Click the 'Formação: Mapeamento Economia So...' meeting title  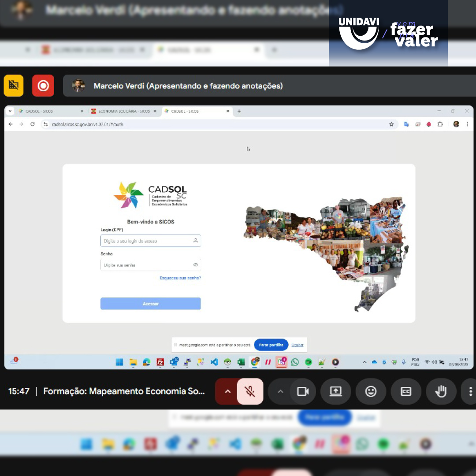[124, 391]
